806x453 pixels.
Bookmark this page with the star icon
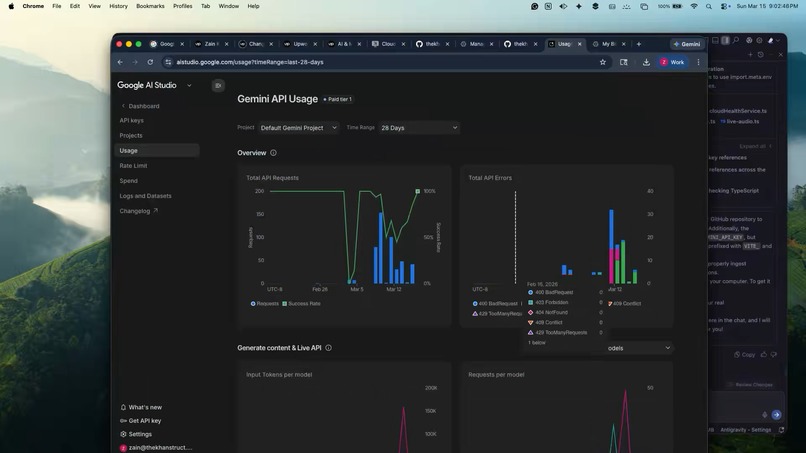point(602,62)
